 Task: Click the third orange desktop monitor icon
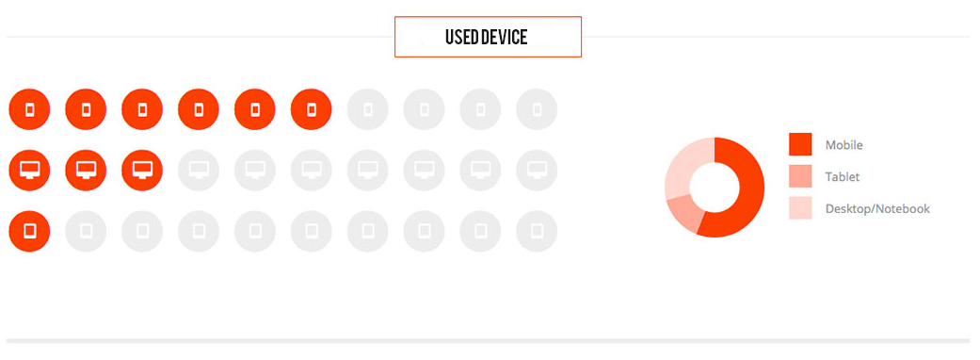pos(142,171)
